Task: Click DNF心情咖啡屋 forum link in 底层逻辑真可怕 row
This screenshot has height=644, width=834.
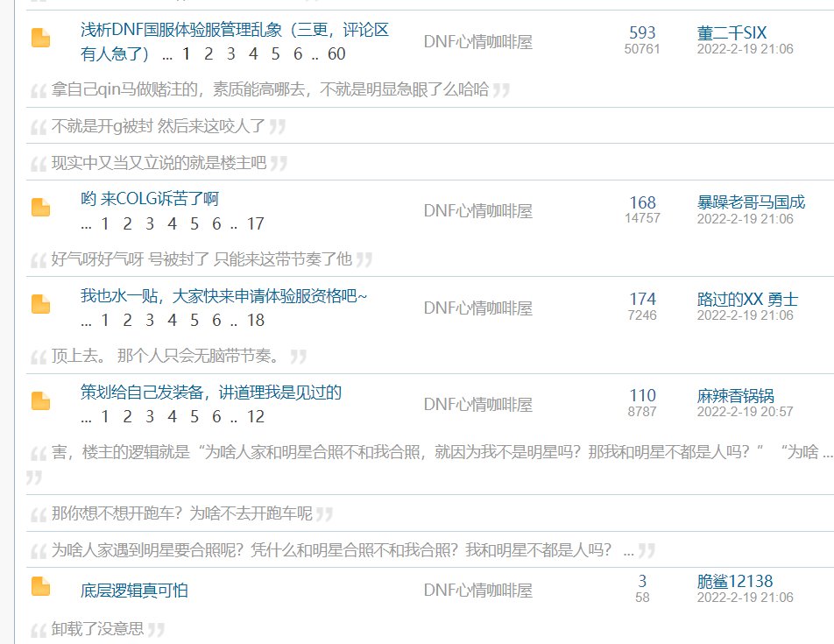Action: pyautogui.click(x=478, y=591)
